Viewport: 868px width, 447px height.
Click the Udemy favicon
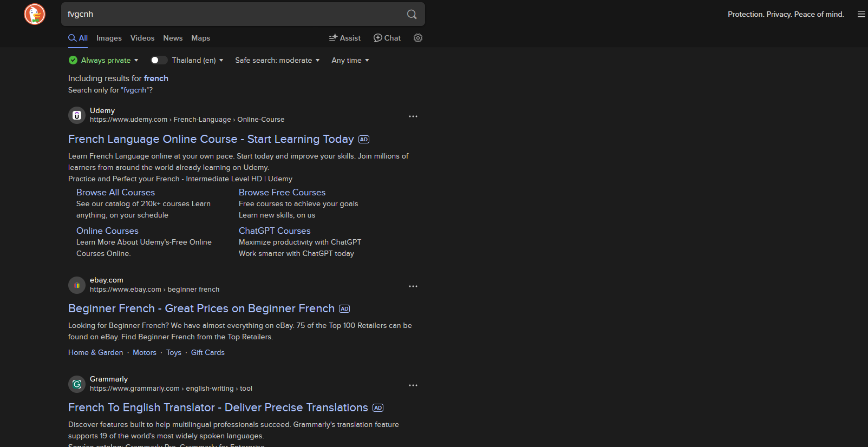point(77,115)
